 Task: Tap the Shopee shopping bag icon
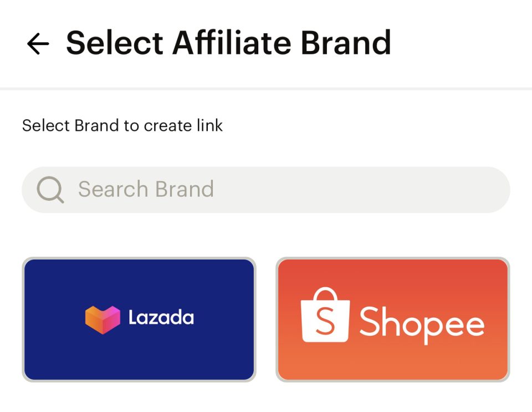coord(325,315)
